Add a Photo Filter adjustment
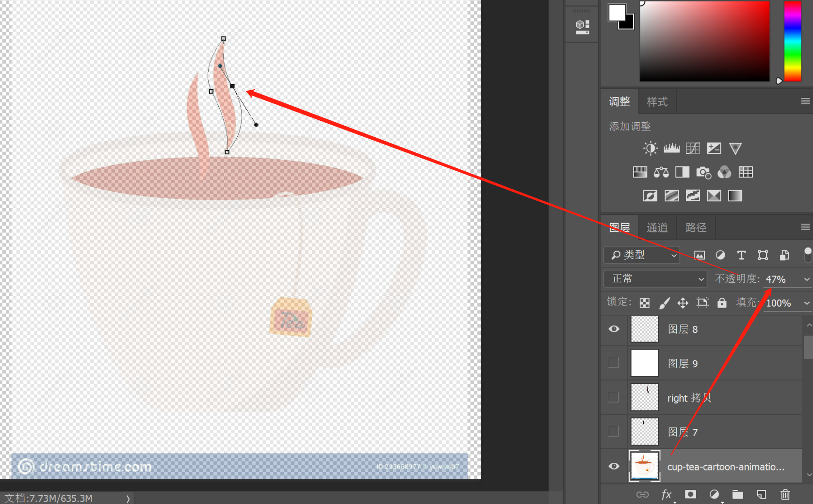 tap(703, 172)
